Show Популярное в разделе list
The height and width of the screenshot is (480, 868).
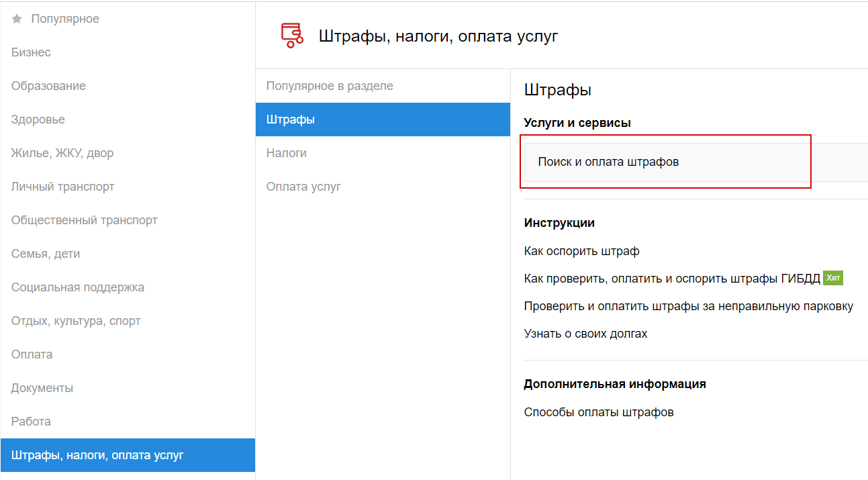(330, 86)
